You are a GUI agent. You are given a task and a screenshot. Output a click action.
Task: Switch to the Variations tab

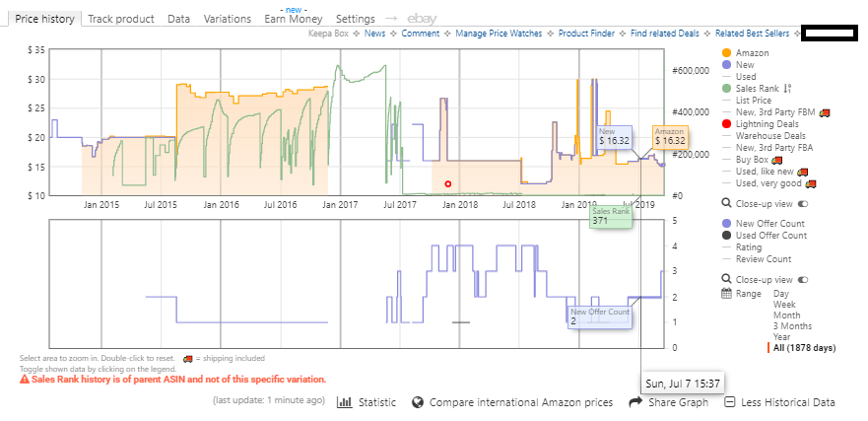(x=227, y=19)
